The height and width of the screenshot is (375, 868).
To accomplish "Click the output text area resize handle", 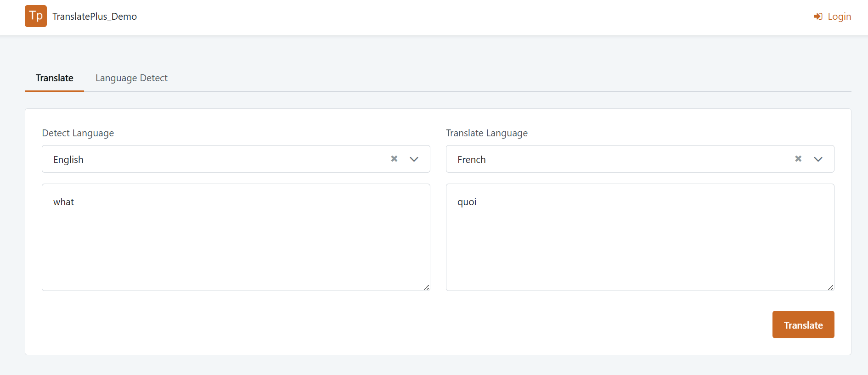I will tap(830, 287).
